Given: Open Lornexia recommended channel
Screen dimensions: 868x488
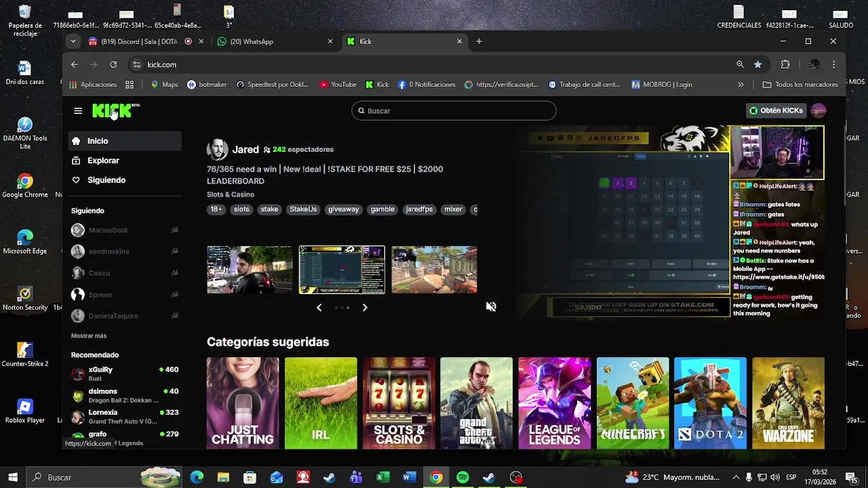Looking at the screenshot, I should point(125,416).
